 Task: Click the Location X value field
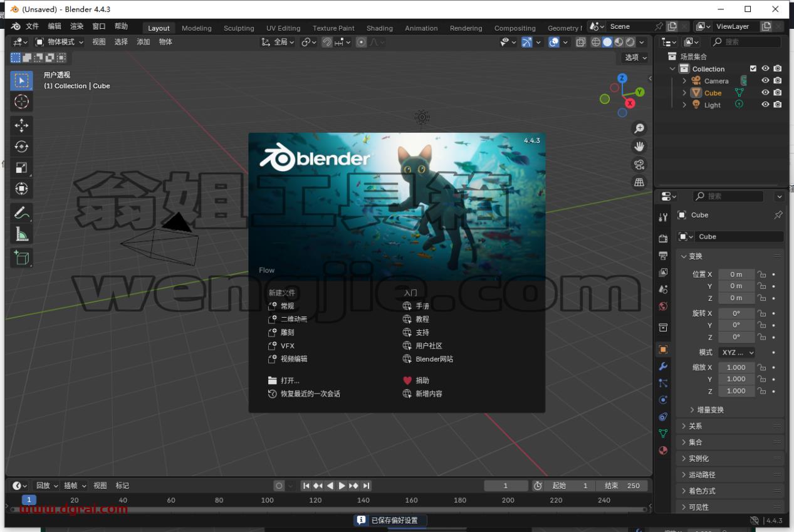(x=736, y=274)
